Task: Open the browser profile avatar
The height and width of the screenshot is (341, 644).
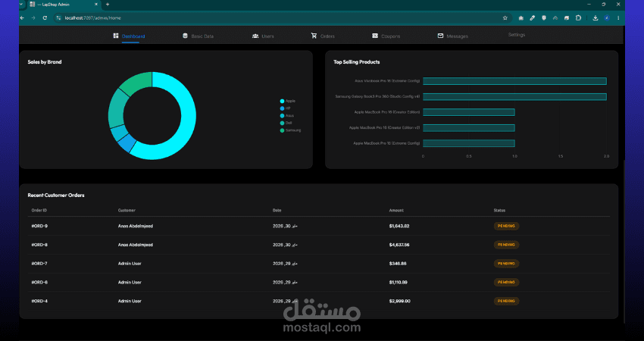Action: point(607,18)
